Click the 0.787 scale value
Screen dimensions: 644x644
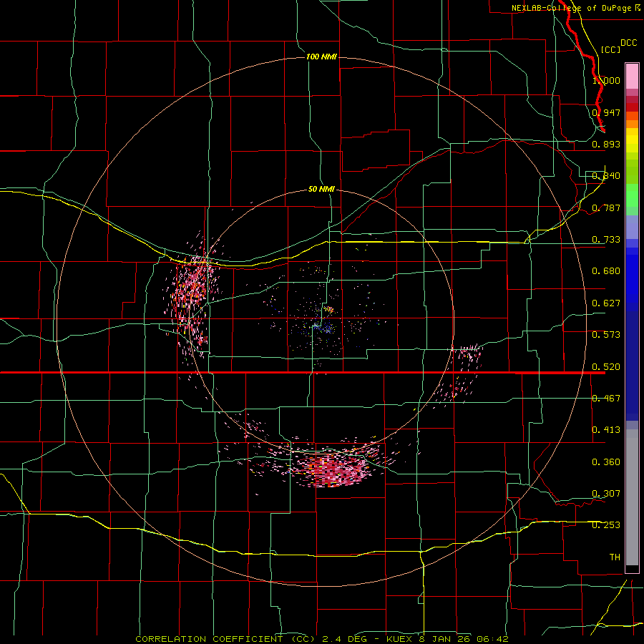[x=606, y=208]
